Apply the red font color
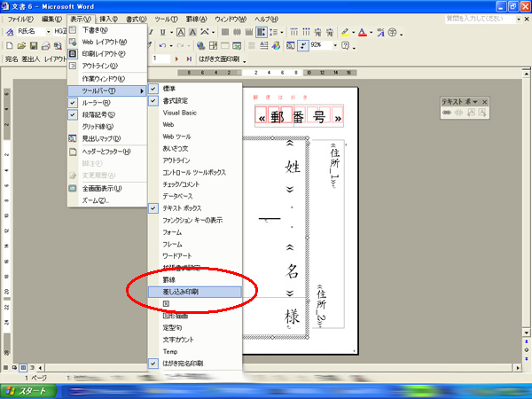This screenshot has width=532, height=399. tap(363, 32)
